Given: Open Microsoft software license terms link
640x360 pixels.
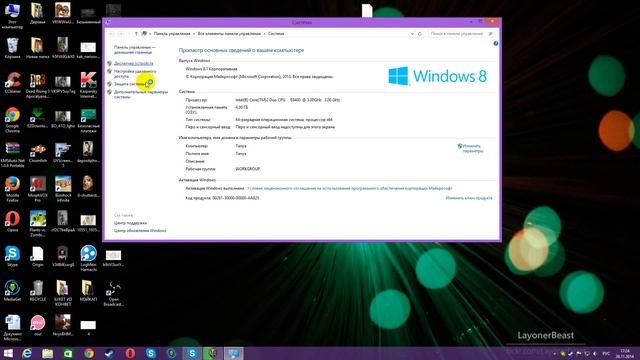Looking at the screenshot, I should click(x=349, y=188).
